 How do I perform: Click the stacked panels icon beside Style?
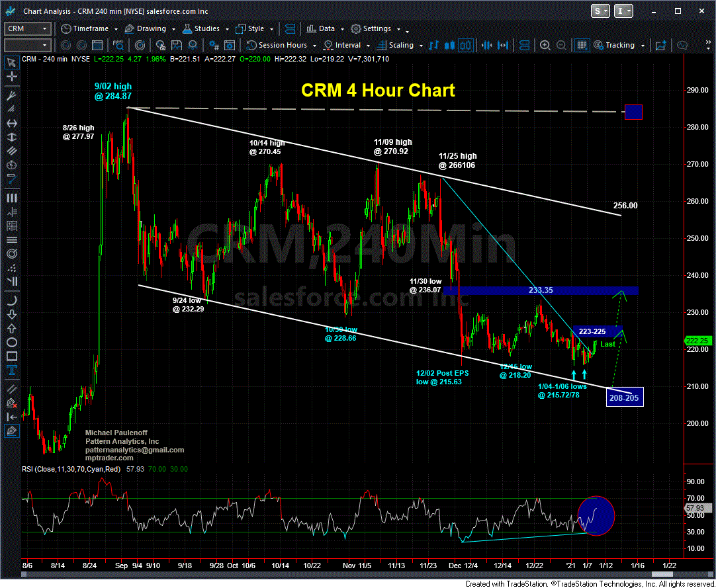point(289,28)
